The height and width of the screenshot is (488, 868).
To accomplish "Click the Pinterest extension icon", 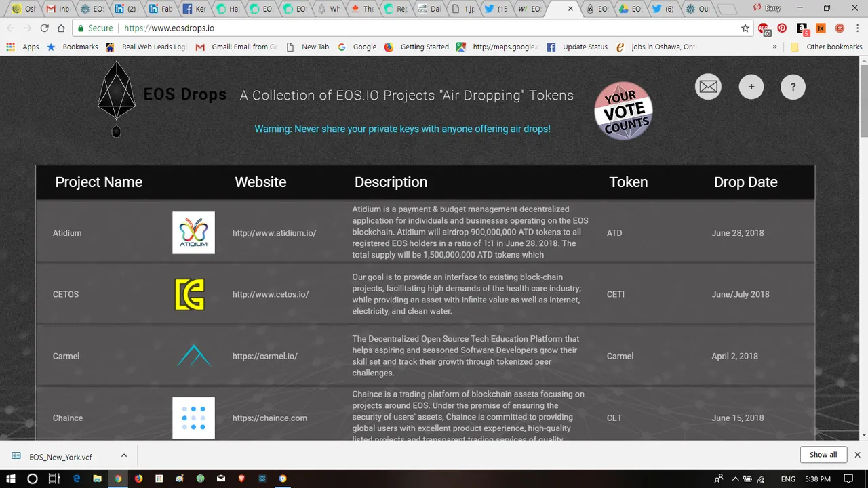I will click(782, 28).
